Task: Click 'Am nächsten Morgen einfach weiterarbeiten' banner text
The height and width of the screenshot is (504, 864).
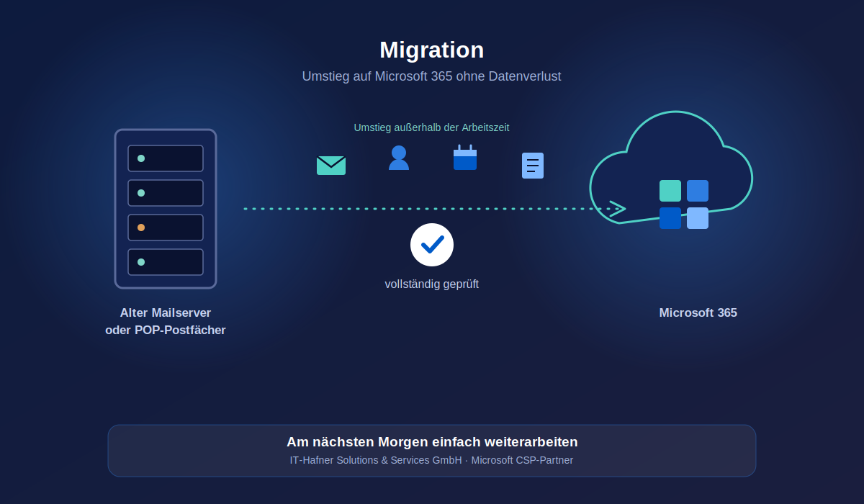Action: (432, 442)
